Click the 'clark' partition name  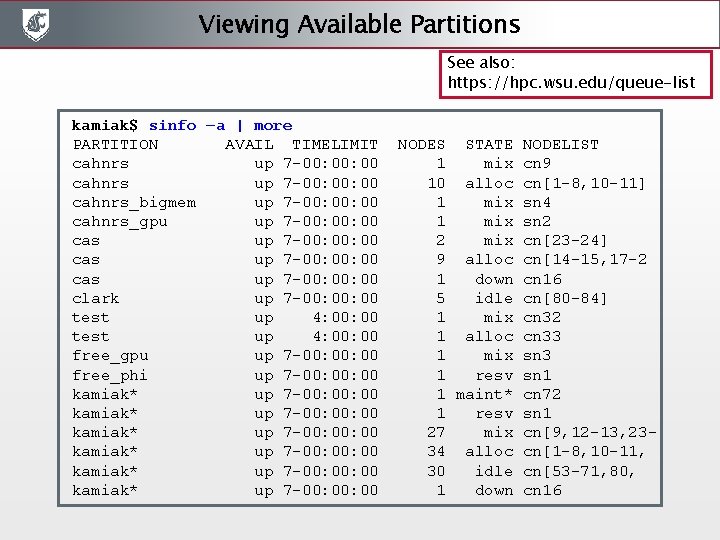(x=96, y=299)
